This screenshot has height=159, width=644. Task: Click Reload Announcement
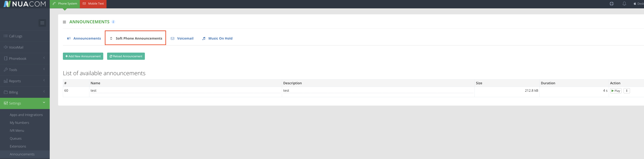[x=126, y=56]
